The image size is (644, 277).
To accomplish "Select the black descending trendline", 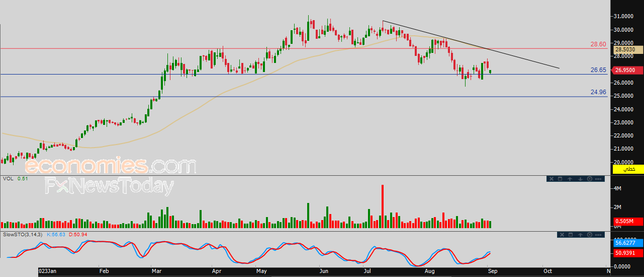I will pyautogui.click(x=471, y=44).
